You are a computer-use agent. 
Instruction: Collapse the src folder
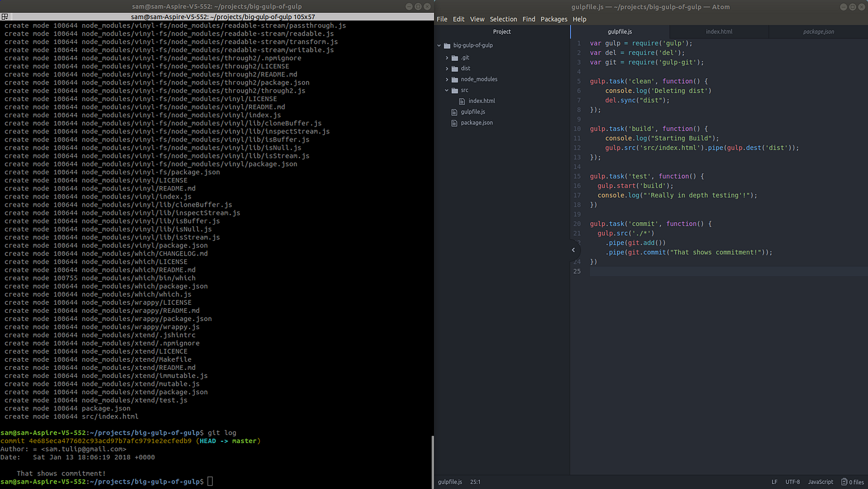[x=447, y=89]
